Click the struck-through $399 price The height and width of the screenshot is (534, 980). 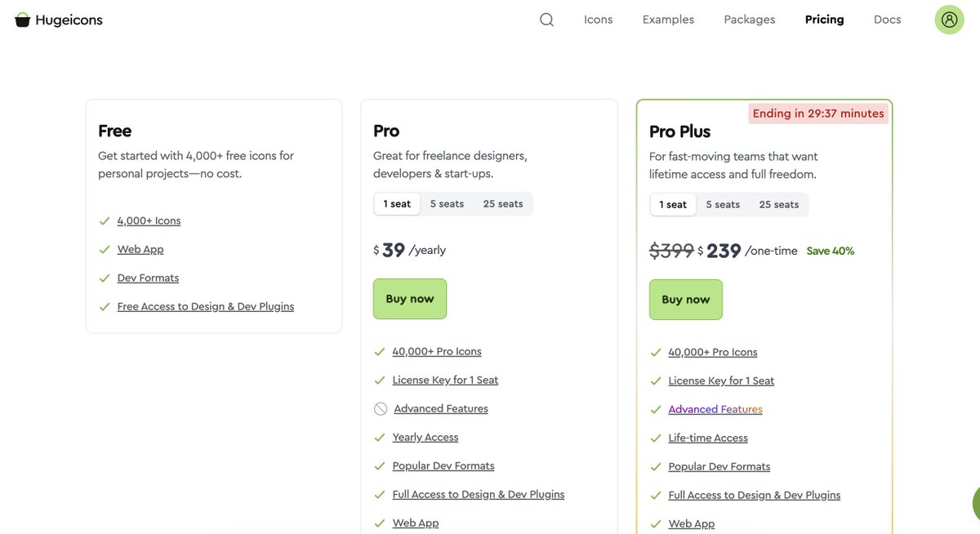pyautogui.click(x=671, y=251)
